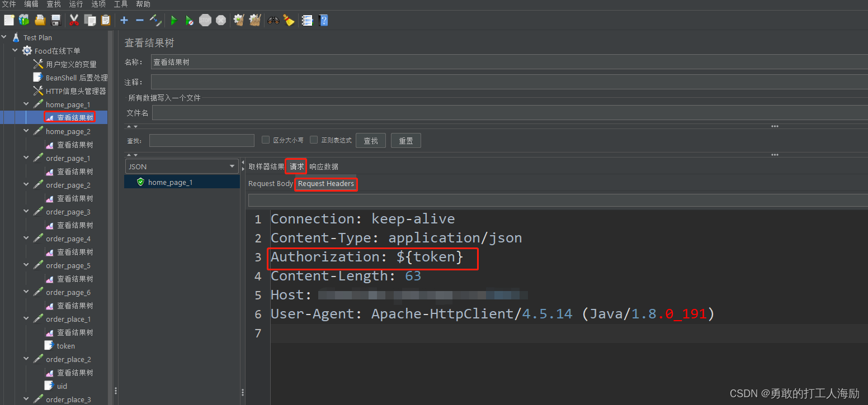Save the test plan with floppy icon
This screenshot has width=868, height=405.
[x=56, y=20]
